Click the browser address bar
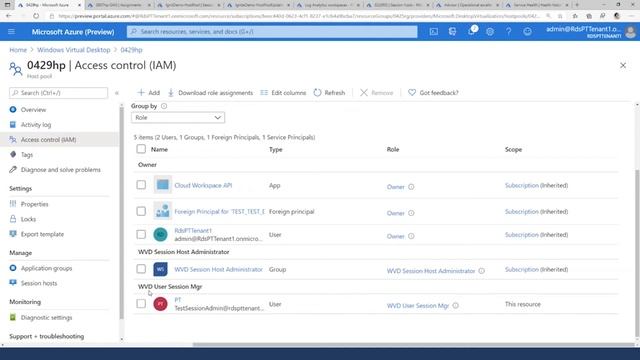 pyautogui.click(x=298, y=16)
